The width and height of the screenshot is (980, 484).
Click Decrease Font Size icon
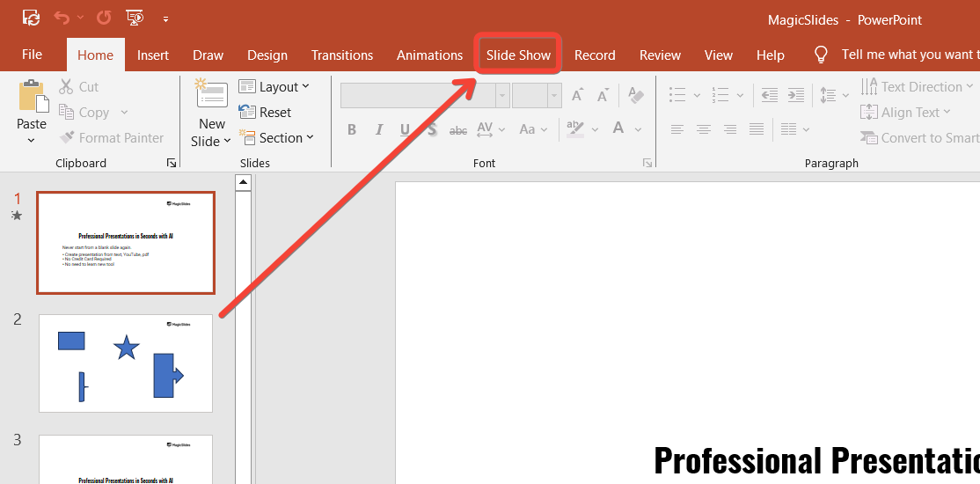pos(603,95)
